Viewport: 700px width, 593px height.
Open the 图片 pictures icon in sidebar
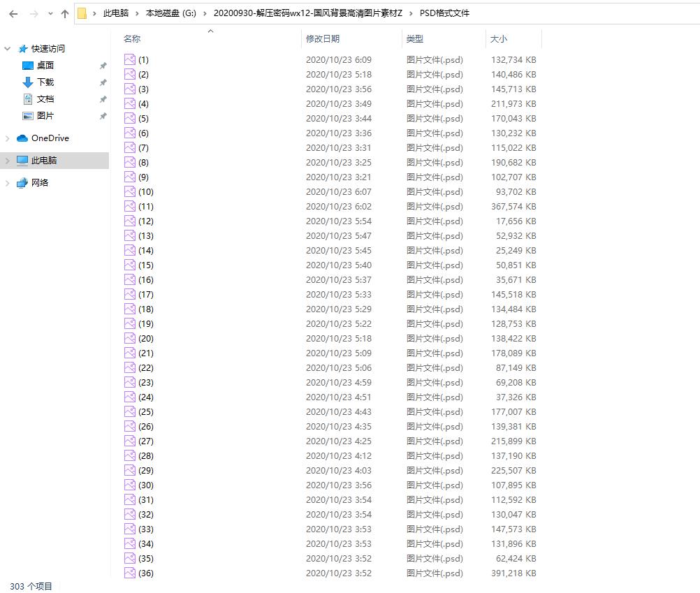click(28, 116)
